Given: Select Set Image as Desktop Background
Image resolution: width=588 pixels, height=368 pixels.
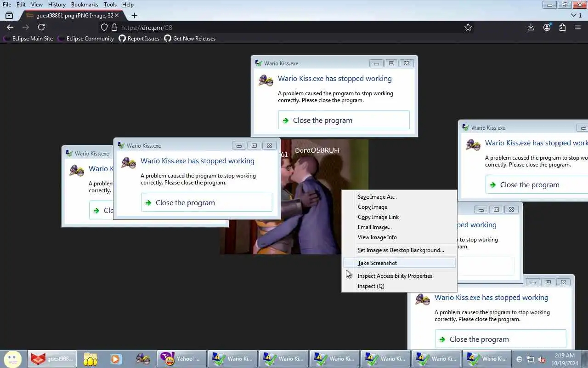Looking at the screenshot, I should 399,250.
